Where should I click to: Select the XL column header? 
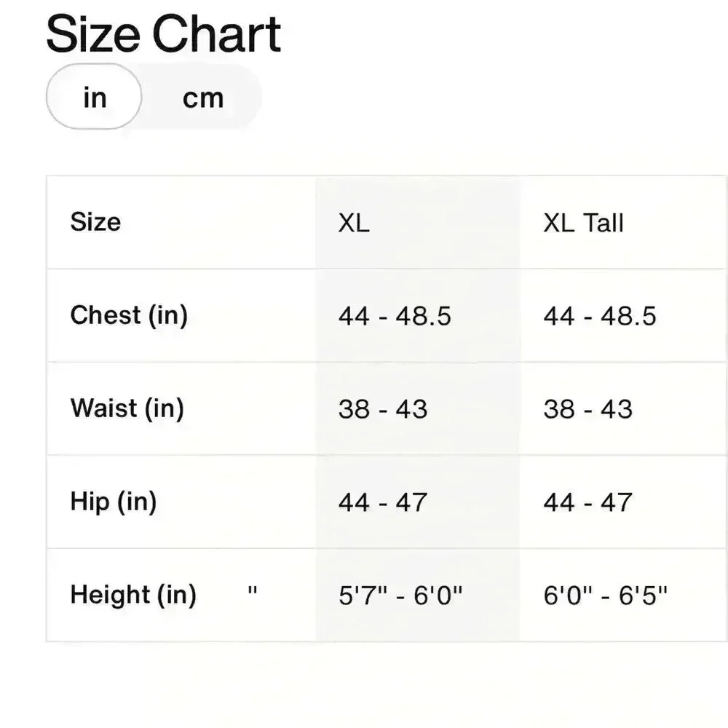click(x=355, y=223)
